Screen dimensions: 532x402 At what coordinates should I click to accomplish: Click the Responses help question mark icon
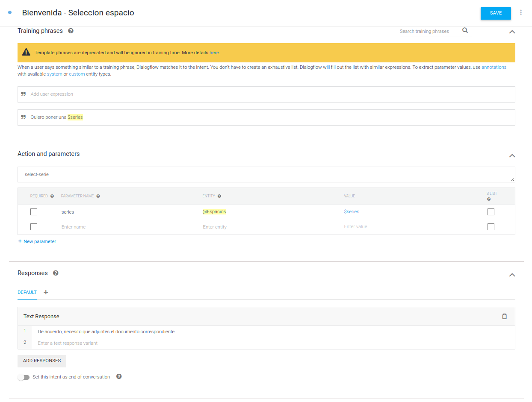tap(56, 273)
